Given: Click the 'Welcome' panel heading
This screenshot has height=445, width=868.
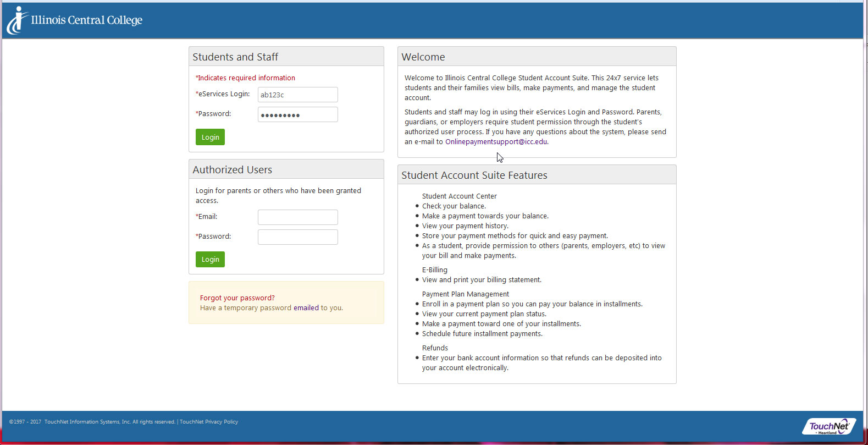Looking at the screenshot, I should [423, 57].
